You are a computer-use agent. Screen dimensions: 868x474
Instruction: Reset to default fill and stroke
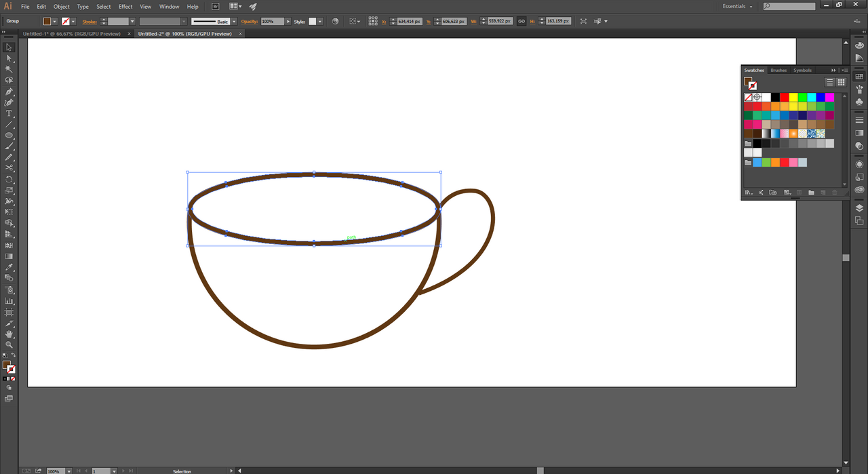tap(5, 355)
